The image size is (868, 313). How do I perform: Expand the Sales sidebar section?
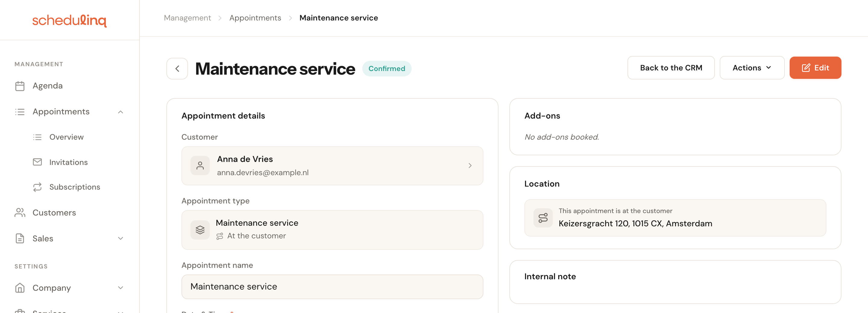[121, 239]
